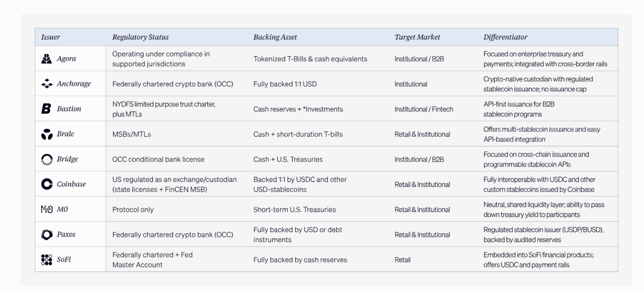This screenshot has width=644, height=290.
Task: Click the Regulatory Status column header
Action: coord(140,37)
